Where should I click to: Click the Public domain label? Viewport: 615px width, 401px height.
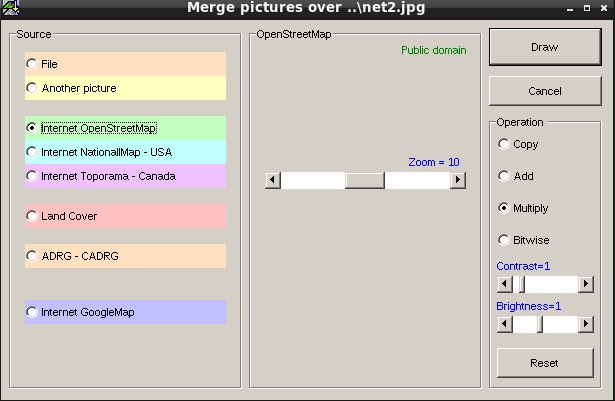coord(434,50)
